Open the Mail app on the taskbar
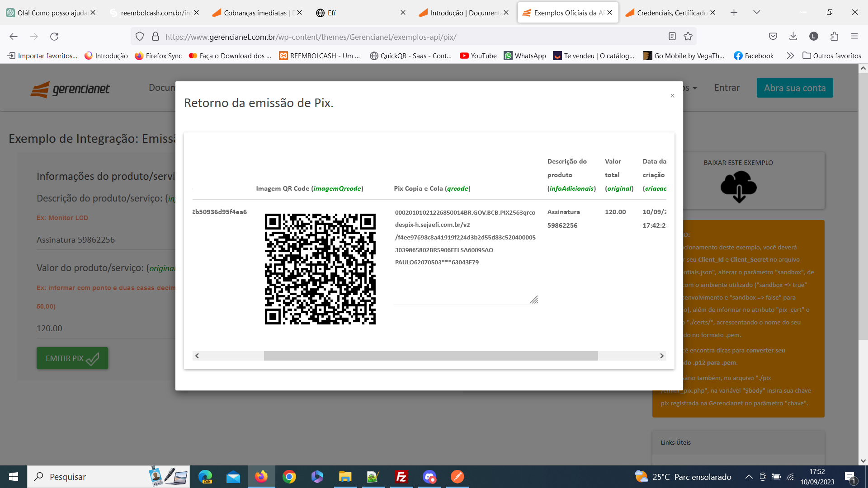 pyautogui.click(x=233, y=477)
